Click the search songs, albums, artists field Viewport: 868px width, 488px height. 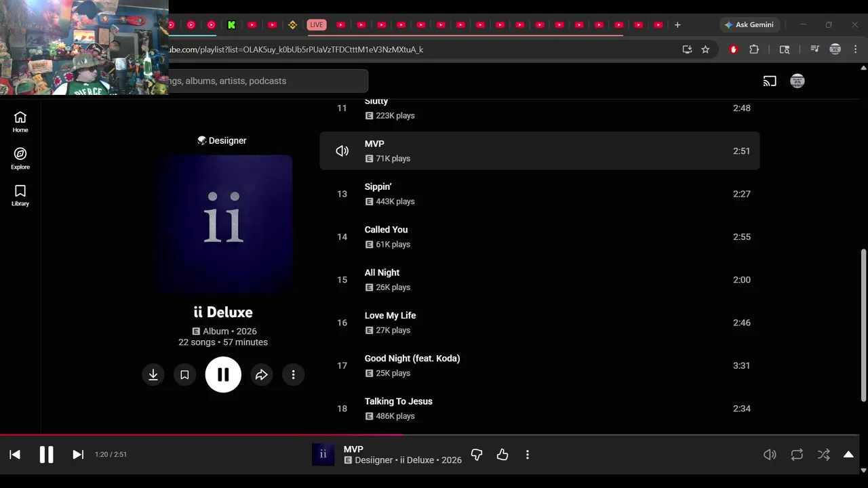(x=268, y=81)
